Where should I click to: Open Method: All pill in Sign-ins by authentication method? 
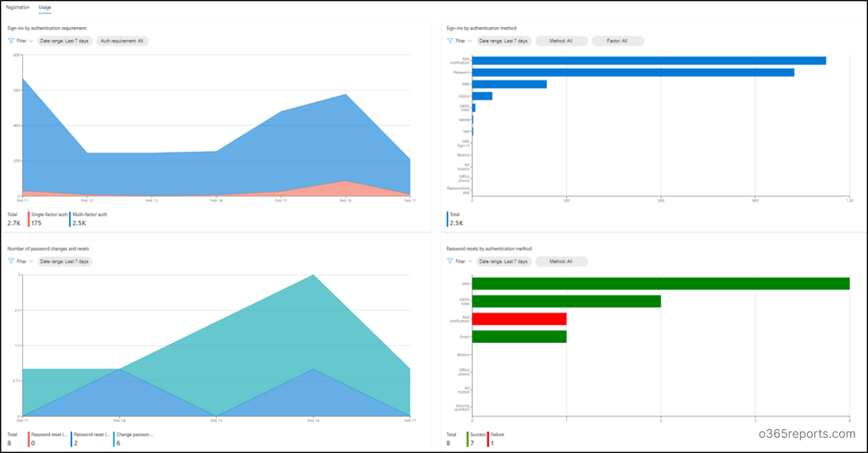tap(561, 41)
